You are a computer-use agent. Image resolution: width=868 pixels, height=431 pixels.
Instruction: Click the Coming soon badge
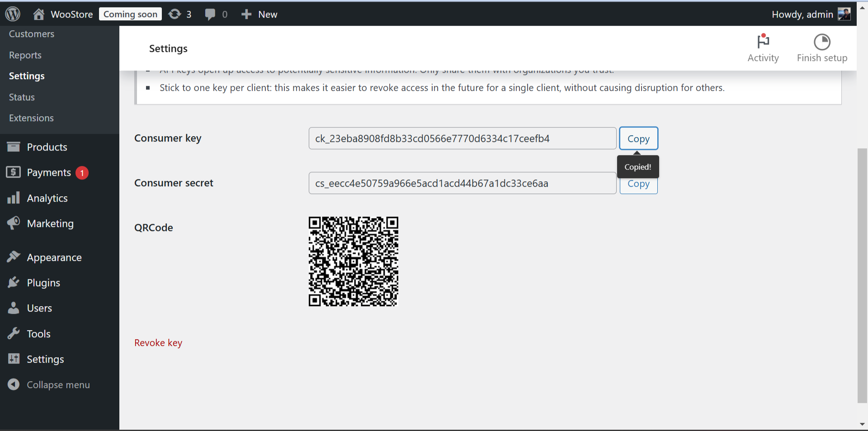(x=130, y=14)
